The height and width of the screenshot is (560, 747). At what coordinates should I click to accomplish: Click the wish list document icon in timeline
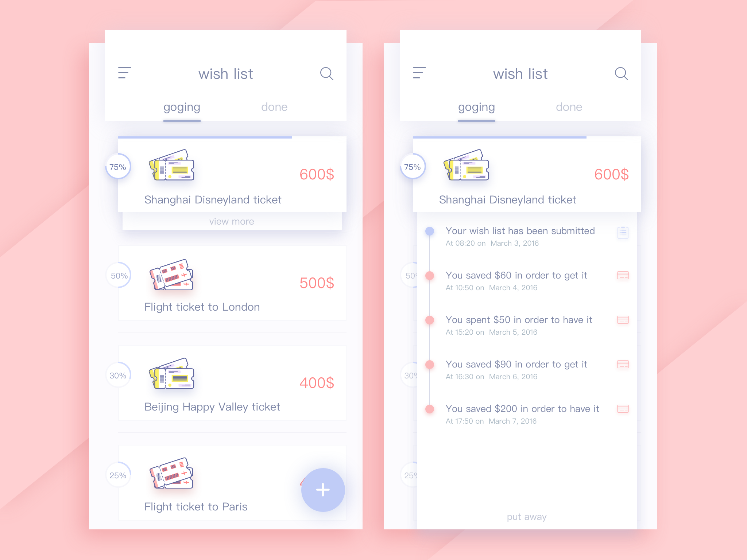(x=623, y=232)
